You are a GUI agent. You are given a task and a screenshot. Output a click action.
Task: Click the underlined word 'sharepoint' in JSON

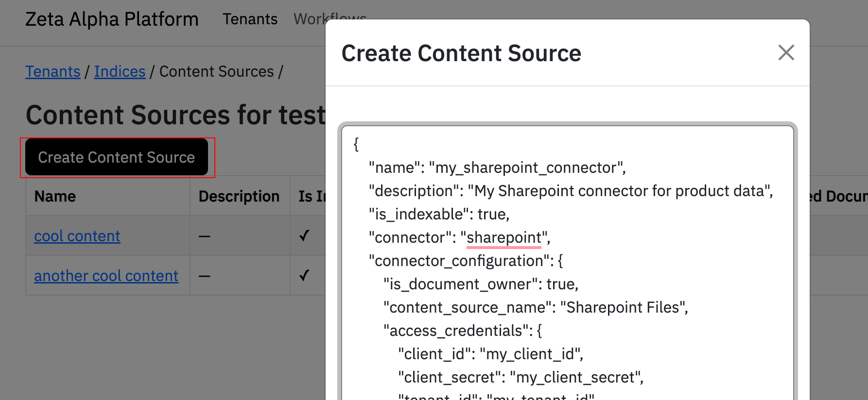pos(503,237)
